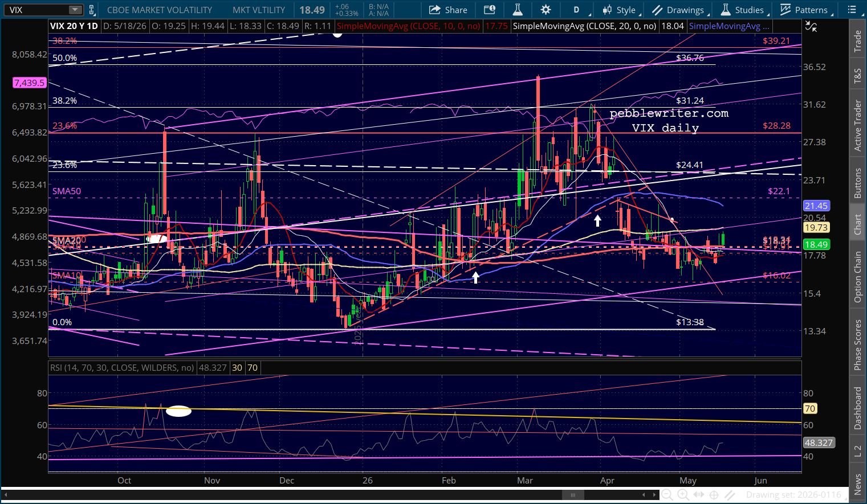This screenshot has width=867, height=504.
Task: Open the symbol info card icon
Action: click(x=489, y=10)
